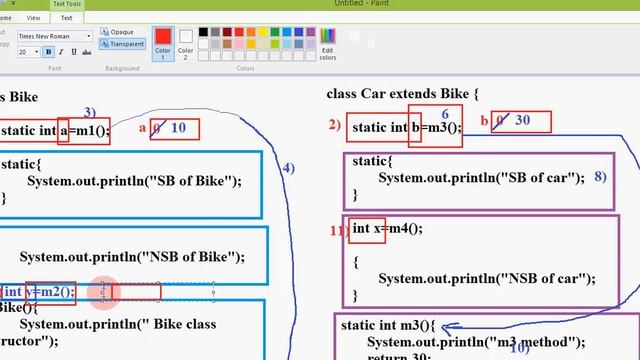Pick the blue-gray color swatch
The image size is (640, 360).
coord(299,44)
